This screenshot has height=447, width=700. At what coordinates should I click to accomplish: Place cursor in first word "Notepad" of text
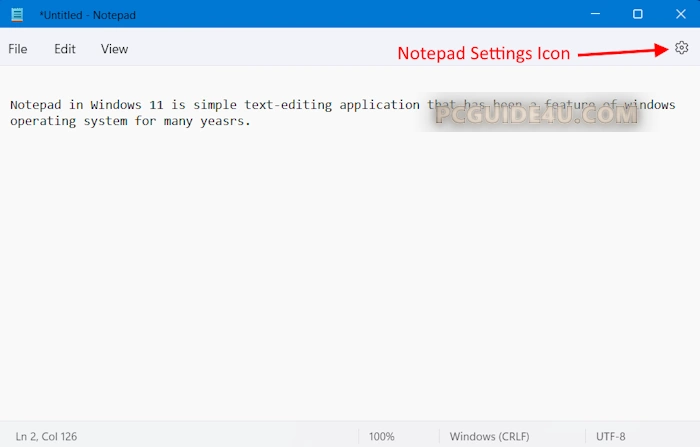click(x=38, y=105)
